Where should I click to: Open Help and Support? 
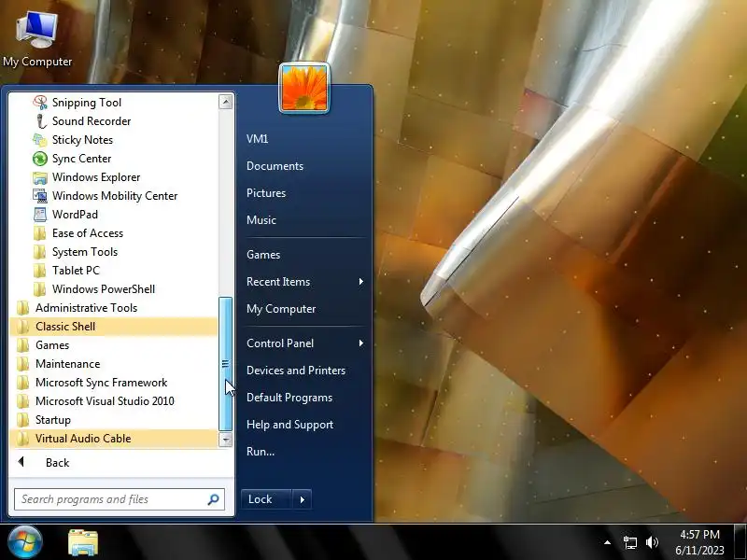(x=289, y=425)
